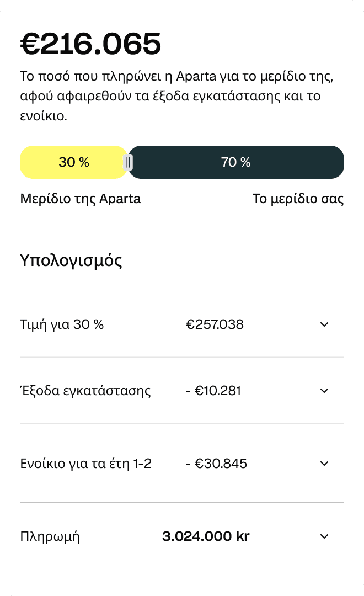Click the 3.024.000 kr payment total

tap(206, 536)
